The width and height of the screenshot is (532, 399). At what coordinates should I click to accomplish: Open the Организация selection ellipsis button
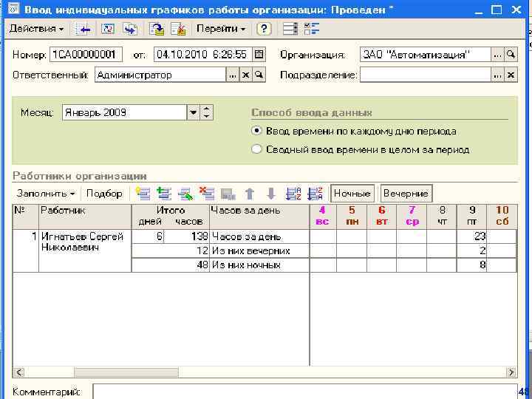pos(498,55)
